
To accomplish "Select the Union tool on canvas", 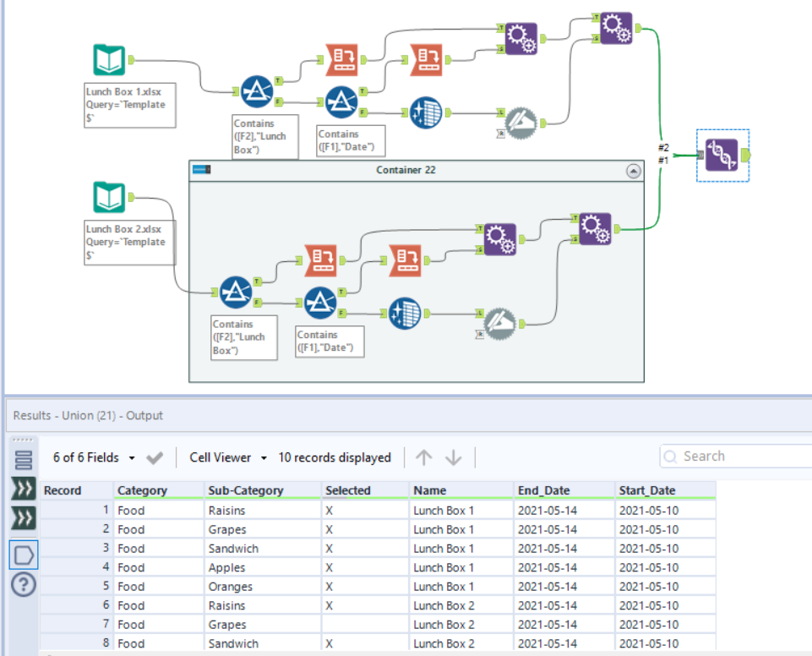I will click(722, 155).
